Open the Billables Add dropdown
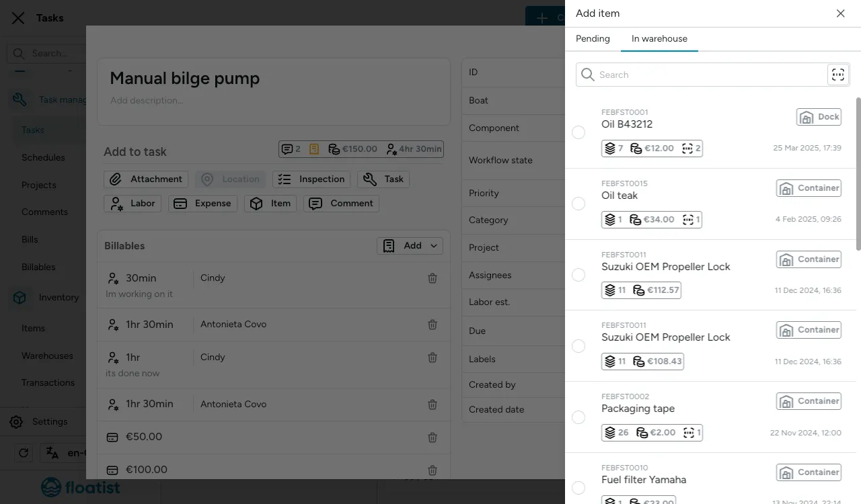This screenshot has width=861, height=504. click(410, 246)
